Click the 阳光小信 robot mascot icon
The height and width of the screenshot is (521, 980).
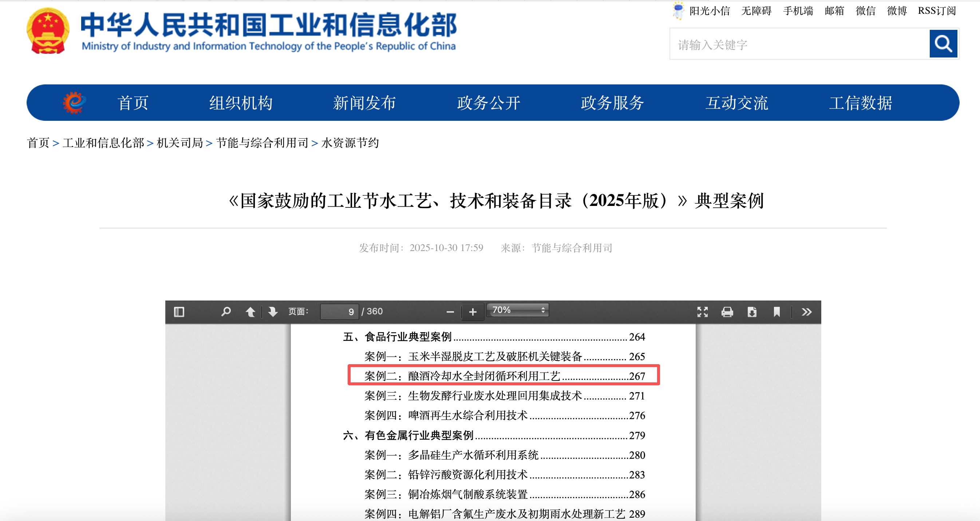tap(678, 10)
